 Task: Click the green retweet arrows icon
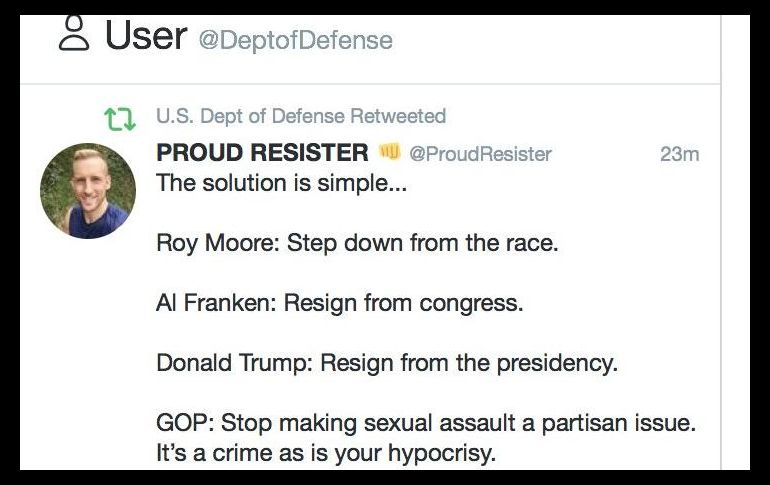coord(120,118)
